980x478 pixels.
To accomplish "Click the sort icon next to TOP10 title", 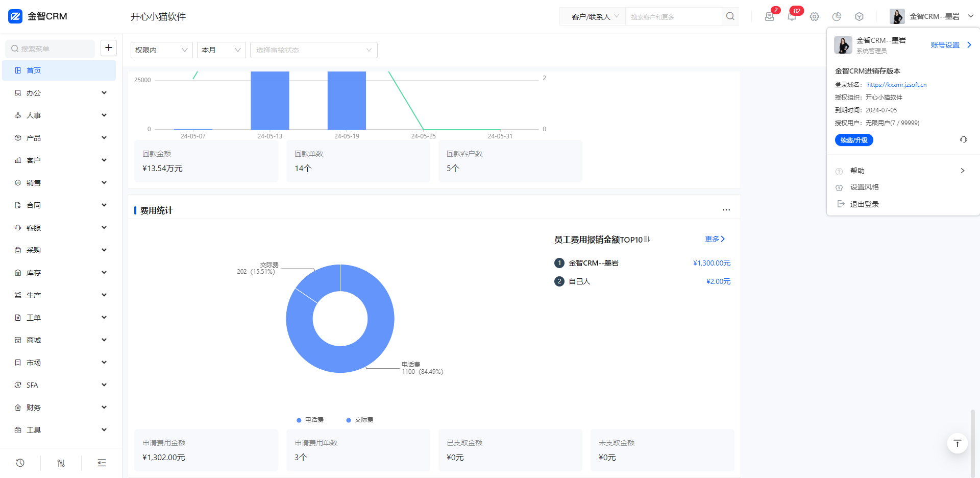I will [647, 239].
